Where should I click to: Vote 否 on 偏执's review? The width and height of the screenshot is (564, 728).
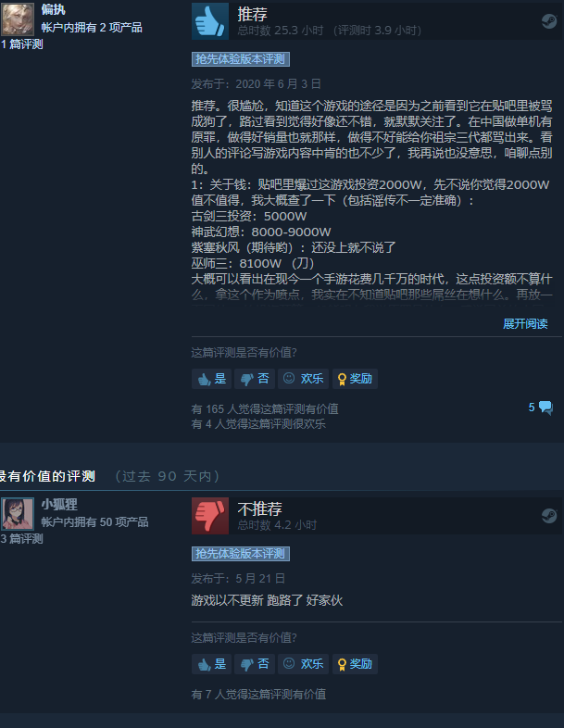click(x=255, y=379)
